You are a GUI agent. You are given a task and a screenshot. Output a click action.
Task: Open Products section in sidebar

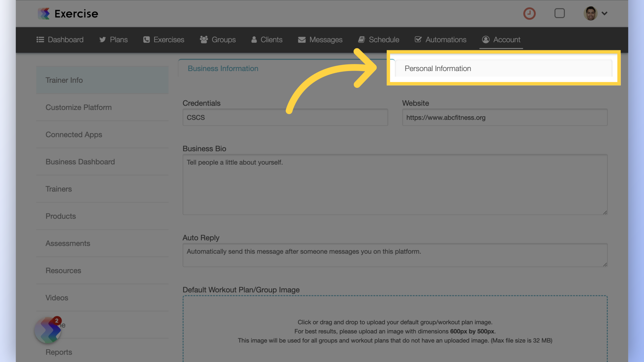pyautogui.click(x=102, y=216)
